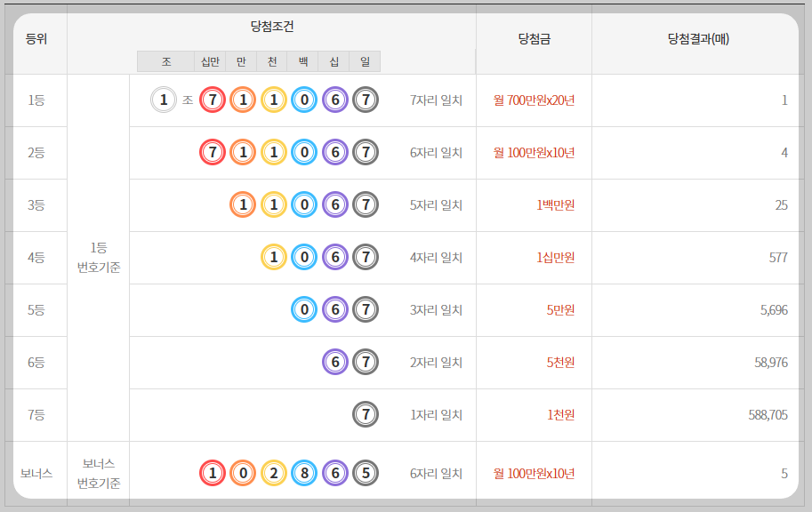The width and height of the screenshot is (812, 512).
Task: Select the 2등 rank cell
Action: click(x=36, y=153)
